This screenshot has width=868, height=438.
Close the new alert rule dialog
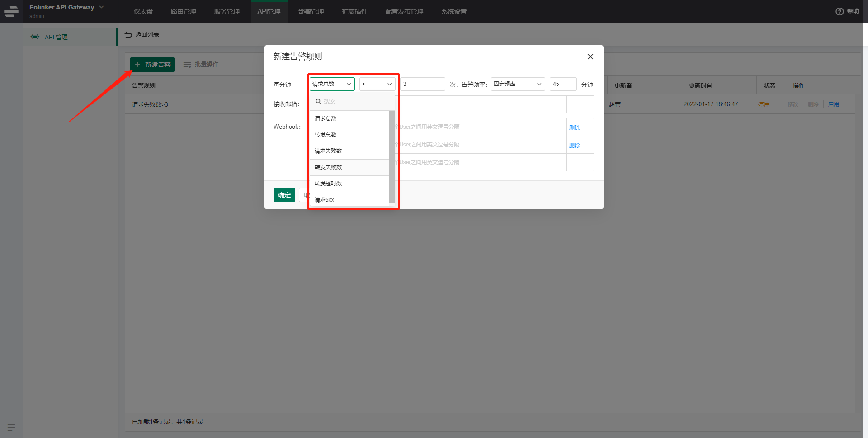click(590, 57)
